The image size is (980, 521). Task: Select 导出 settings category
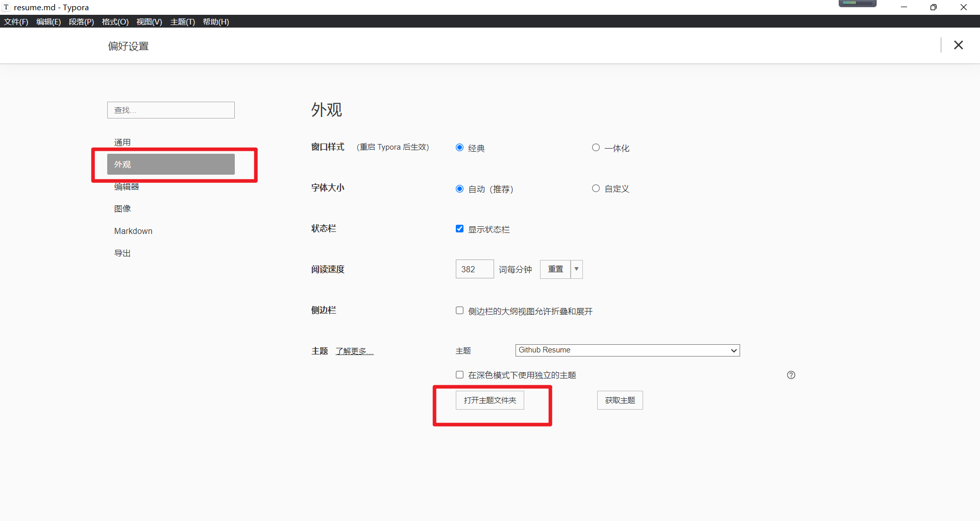coord(171,253)
